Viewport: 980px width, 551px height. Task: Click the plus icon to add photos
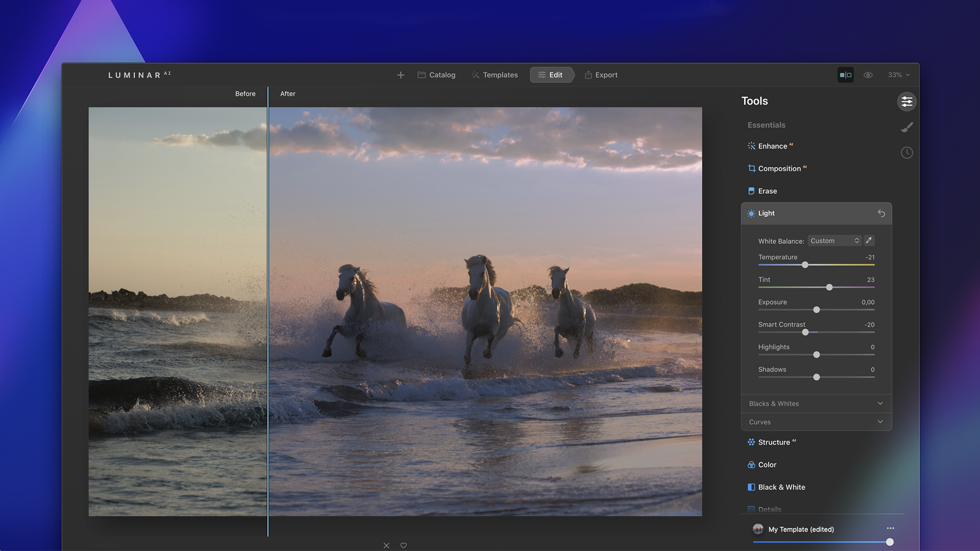(401, 75)
